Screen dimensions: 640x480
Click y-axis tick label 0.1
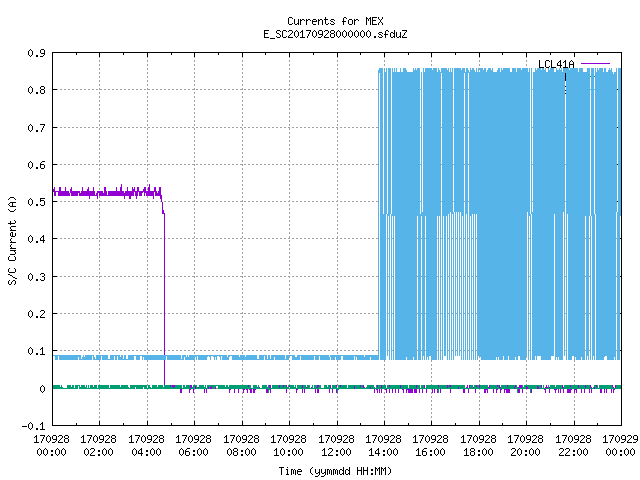coord(36,351)
